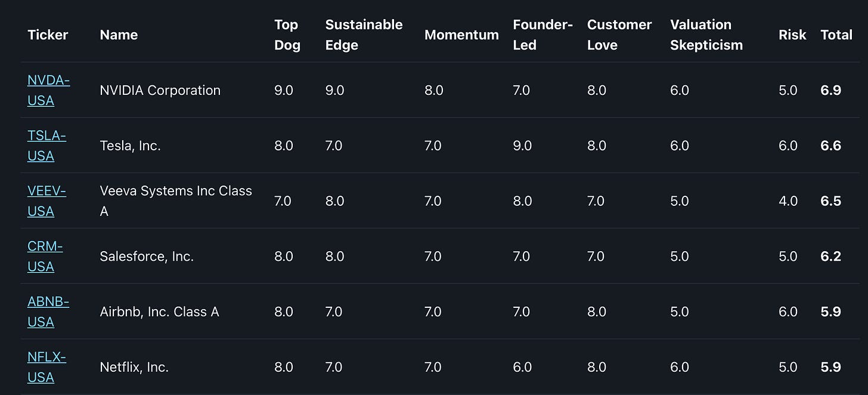
Task: Select the Momentum column header
Action: point(461,35)
